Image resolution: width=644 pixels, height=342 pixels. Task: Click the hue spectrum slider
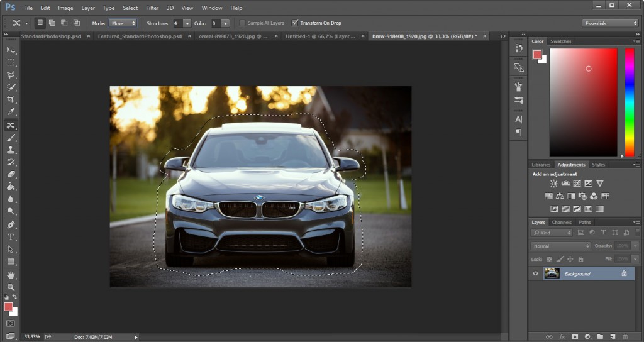coord(629,102)
